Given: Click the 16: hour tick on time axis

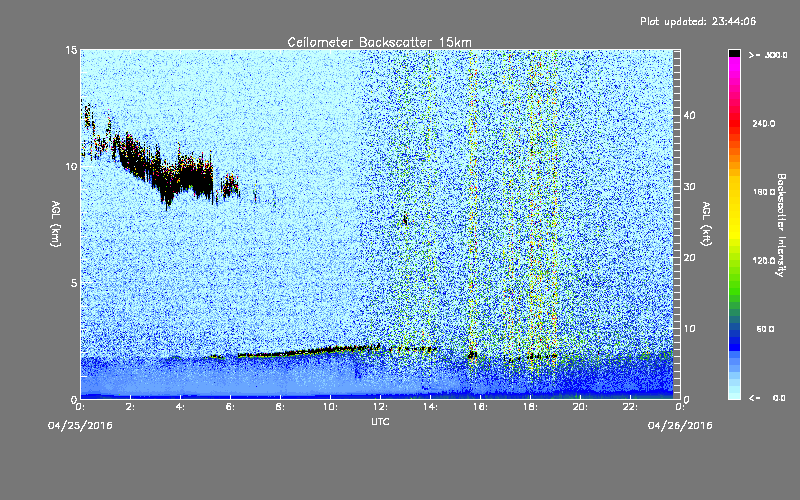Looking at the screenshot, I should coord(481,407).
